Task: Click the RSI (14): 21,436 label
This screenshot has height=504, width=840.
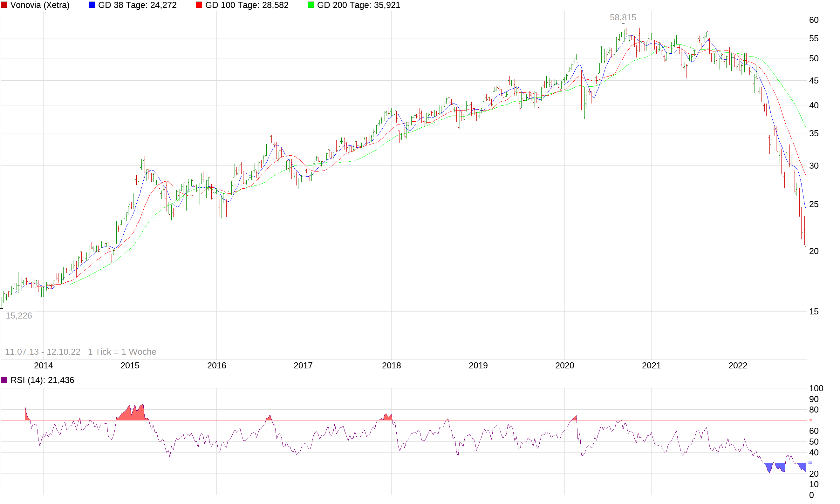Action: (42, 380)
